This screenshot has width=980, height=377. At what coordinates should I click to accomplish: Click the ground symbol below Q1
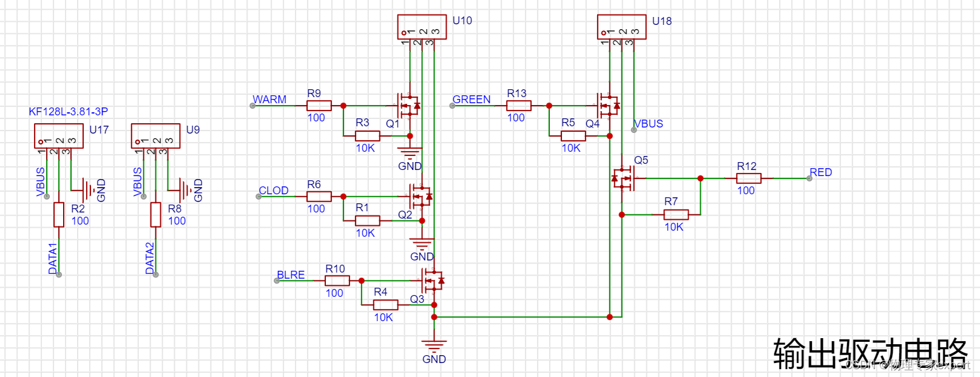pyautogui.click(x=410, y=153)
